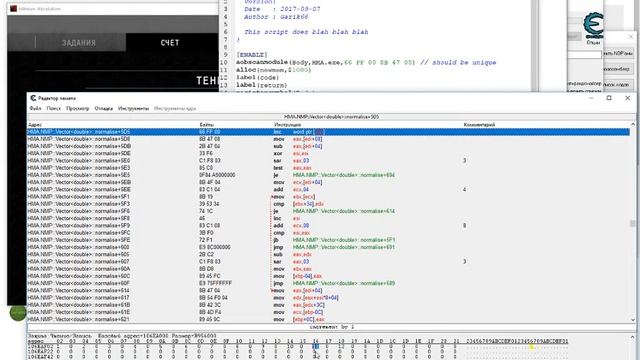Open the Поиск menu
This screenshot has width=640, height=360.
pyautogui.click(x=53, y=109)
